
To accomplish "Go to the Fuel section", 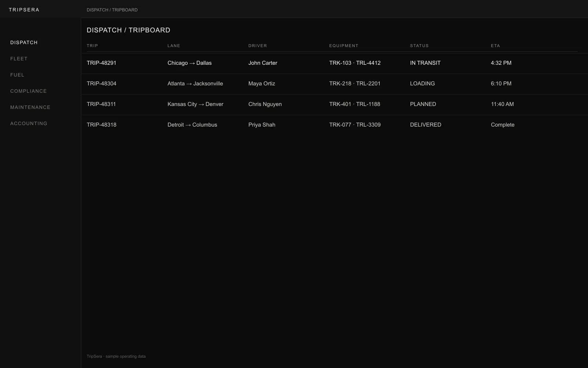I will [x=17, y=75].
